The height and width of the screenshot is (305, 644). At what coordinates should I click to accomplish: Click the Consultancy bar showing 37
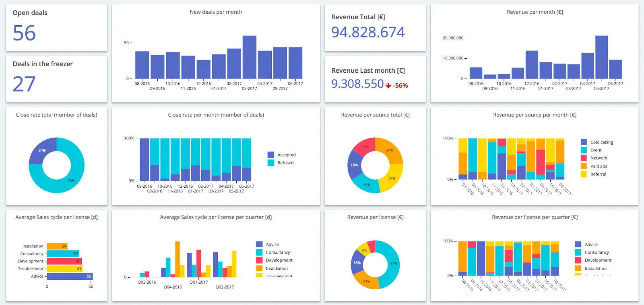[x=63, y=254]
